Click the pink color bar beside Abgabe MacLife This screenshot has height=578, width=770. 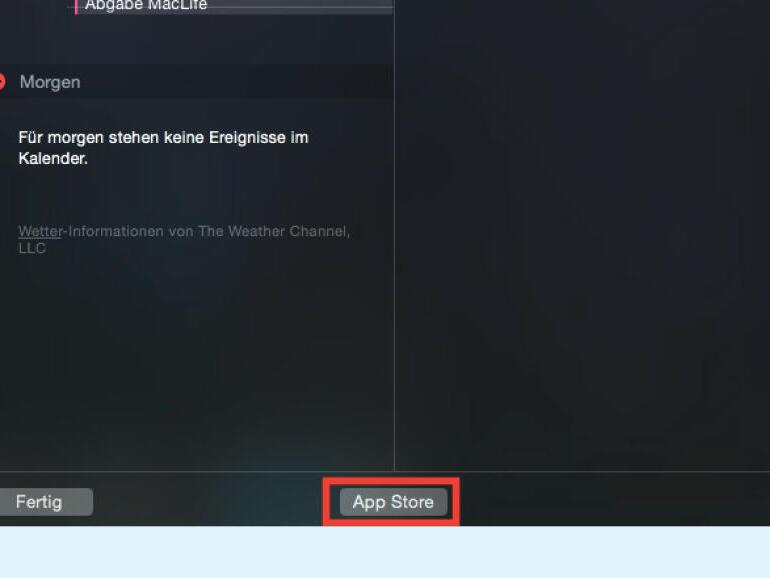pos(76,7)
